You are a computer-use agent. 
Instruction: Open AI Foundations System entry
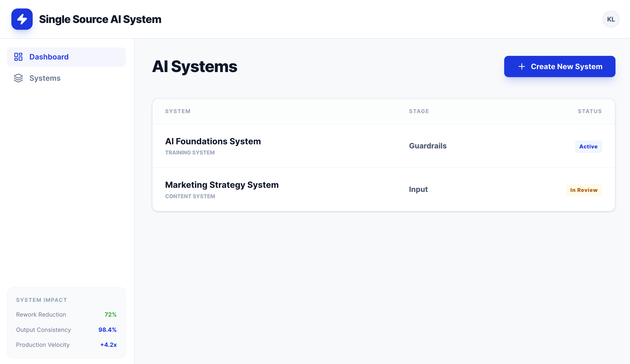[x=213, y=141]
